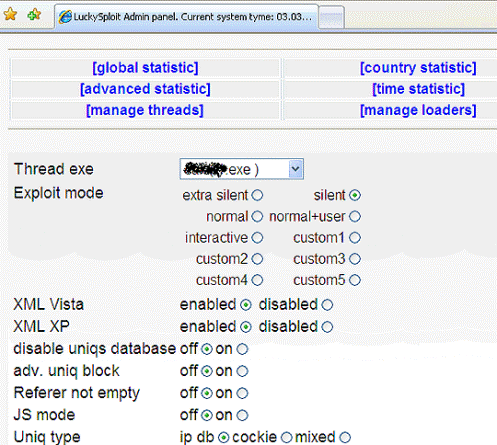Choose ip db uniq type
The width and height of the screenshot is (497, 445).
223,437
